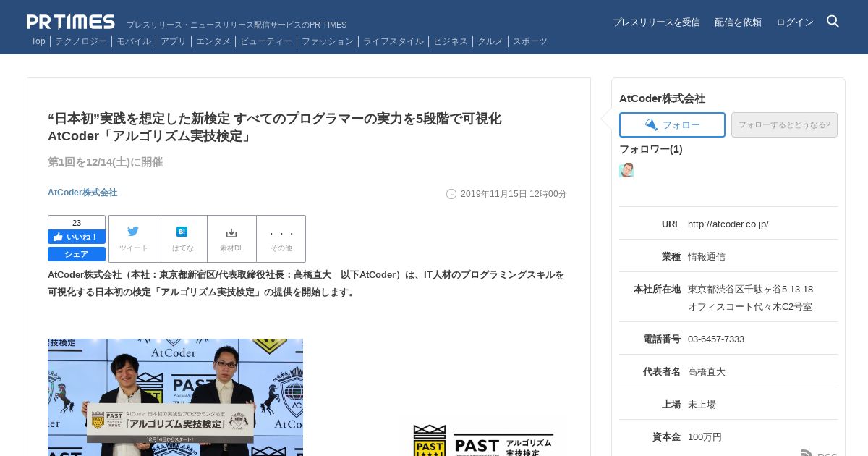Click the PR TIMES tagline text in header
The image size is (868, 456).
click(237, 25)
